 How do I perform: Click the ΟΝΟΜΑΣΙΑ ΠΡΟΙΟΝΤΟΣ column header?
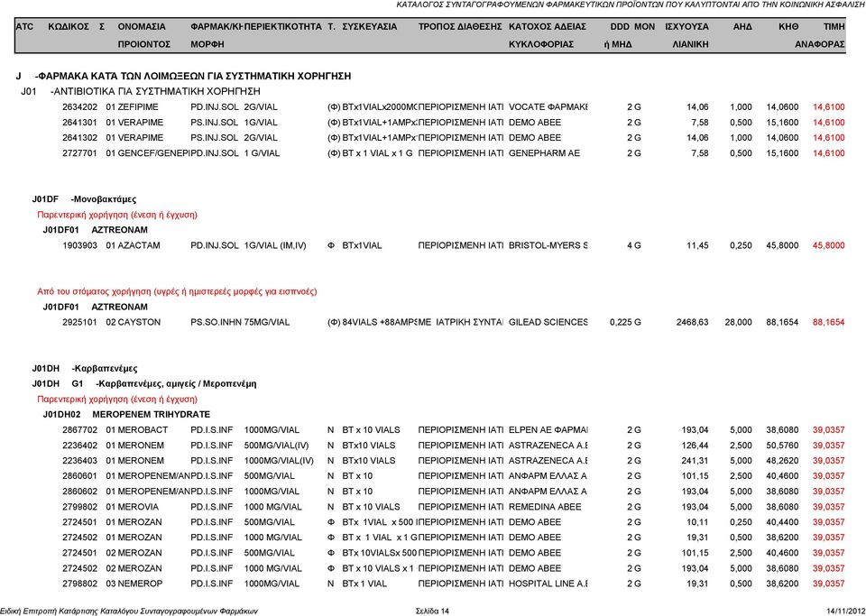144,35
